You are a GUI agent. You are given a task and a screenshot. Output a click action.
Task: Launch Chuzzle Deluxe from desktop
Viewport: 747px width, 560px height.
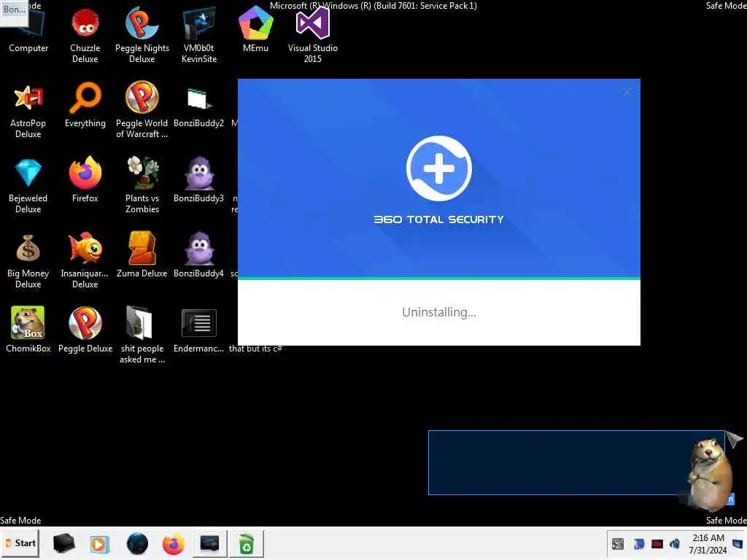coord(85,37)
